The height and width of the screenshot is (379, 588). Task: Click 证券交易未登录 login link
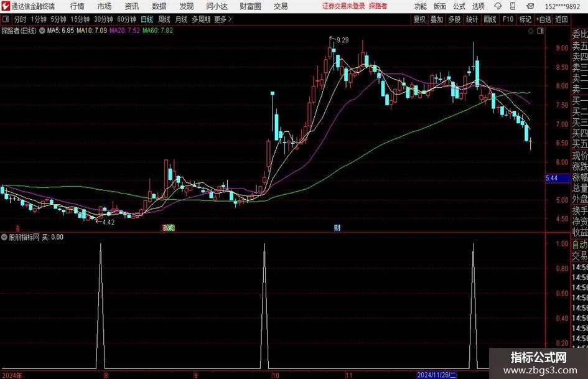[x=343, y=6]
